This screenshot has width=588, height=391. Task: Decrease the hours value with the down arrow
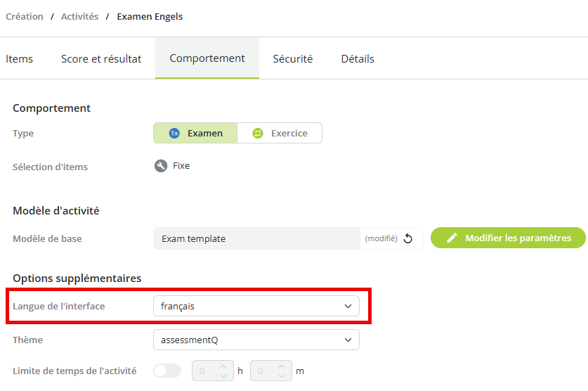tap(223, 376)
